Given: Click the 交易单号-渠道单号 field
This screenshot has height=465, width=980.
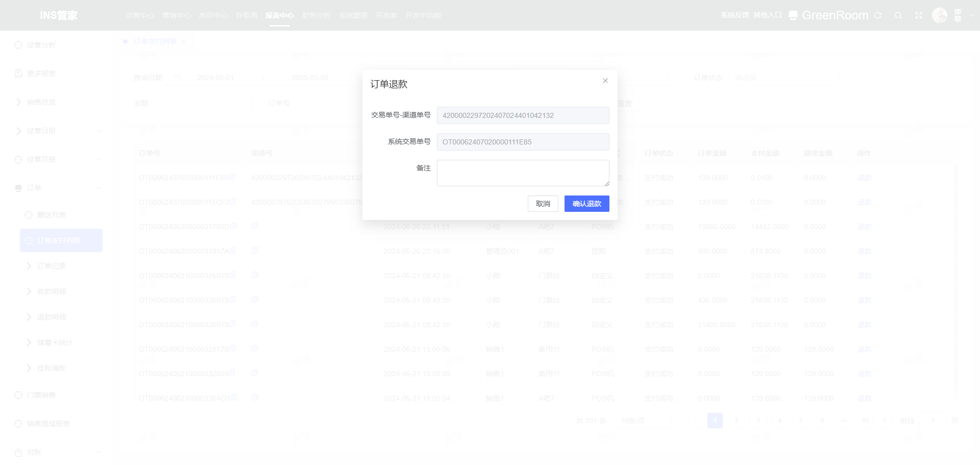Looking at the screenshot, I should 523,115.
